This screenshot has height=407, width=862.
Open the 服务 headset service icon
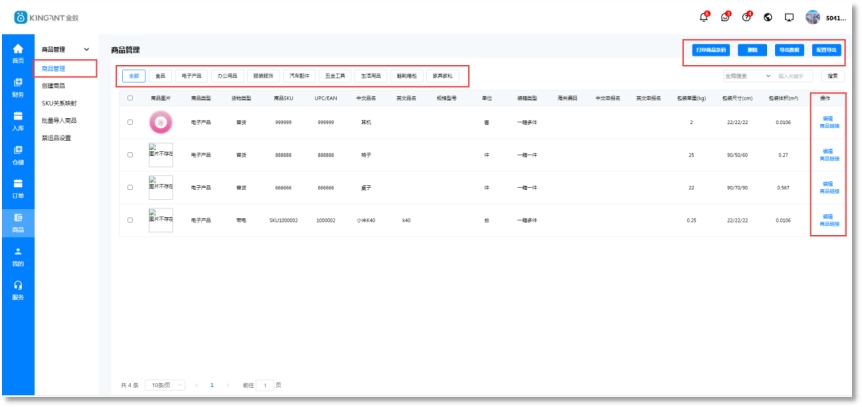(x=17, y=290)
